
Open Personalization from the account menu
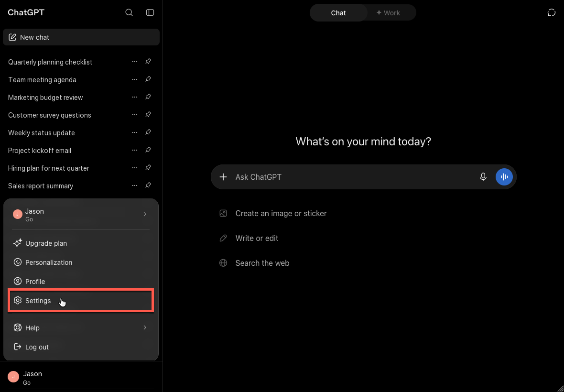pos(81,262)
